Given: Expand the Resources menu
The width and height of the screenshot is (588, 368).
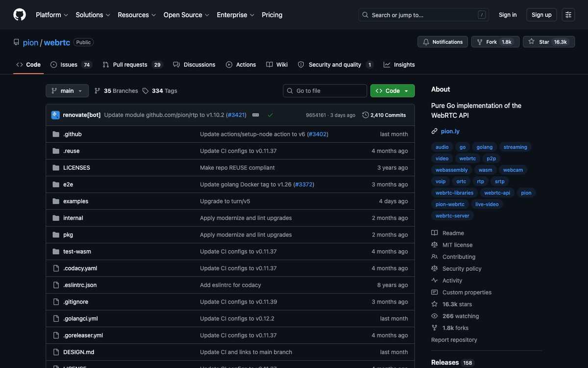Looking at the screenshot, I should (x=137, y=15).
